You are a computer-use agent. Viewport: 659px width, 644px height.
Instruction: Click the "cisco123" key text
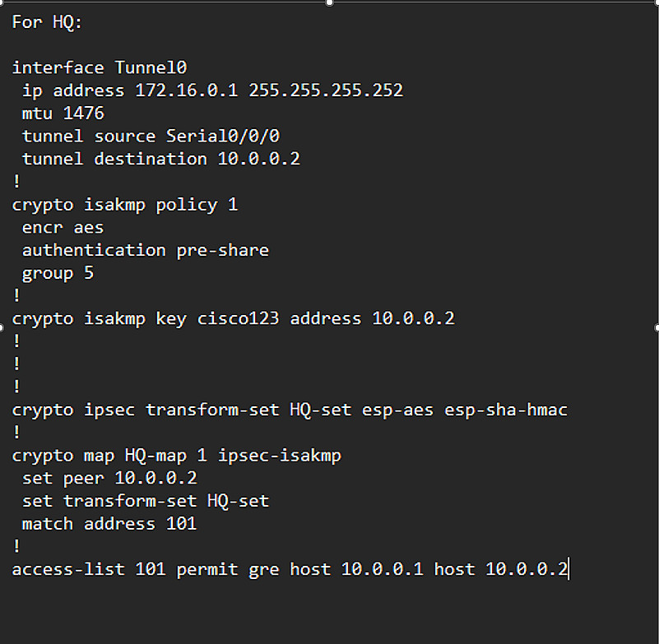pos(238,318)
